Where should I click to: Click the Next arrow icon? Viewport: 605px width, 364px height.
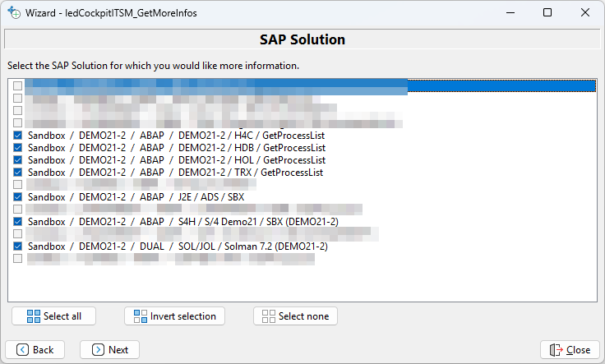(98, 349)
